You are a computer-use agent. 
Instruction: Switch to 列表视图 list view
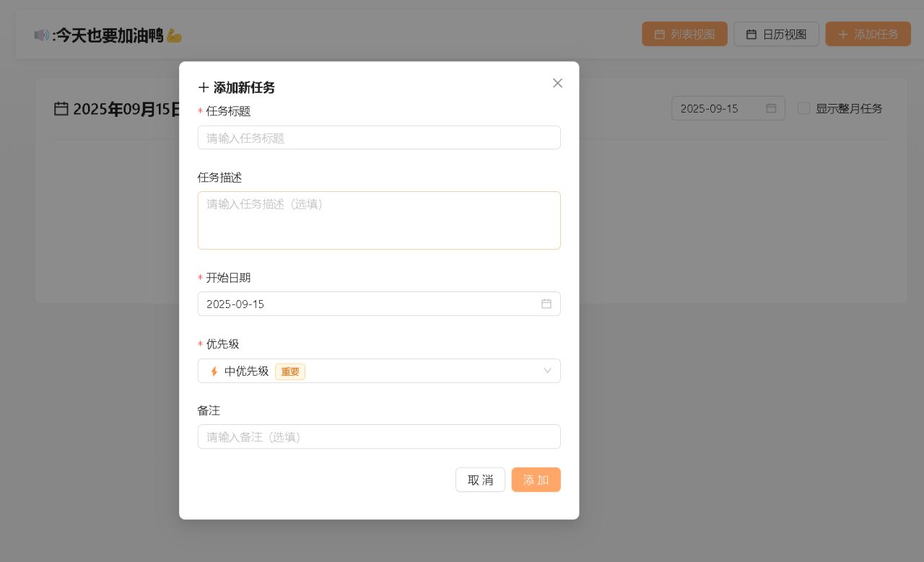coord(684,34)
